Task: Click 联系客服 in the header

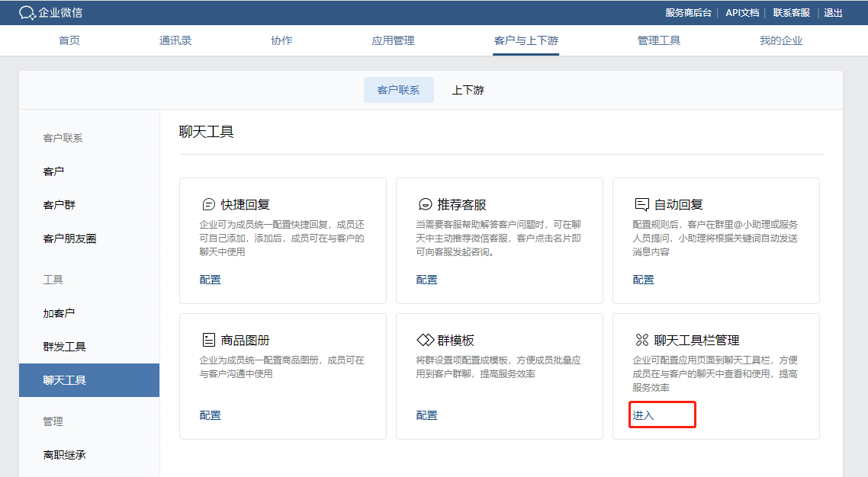Action: (792, 13)
